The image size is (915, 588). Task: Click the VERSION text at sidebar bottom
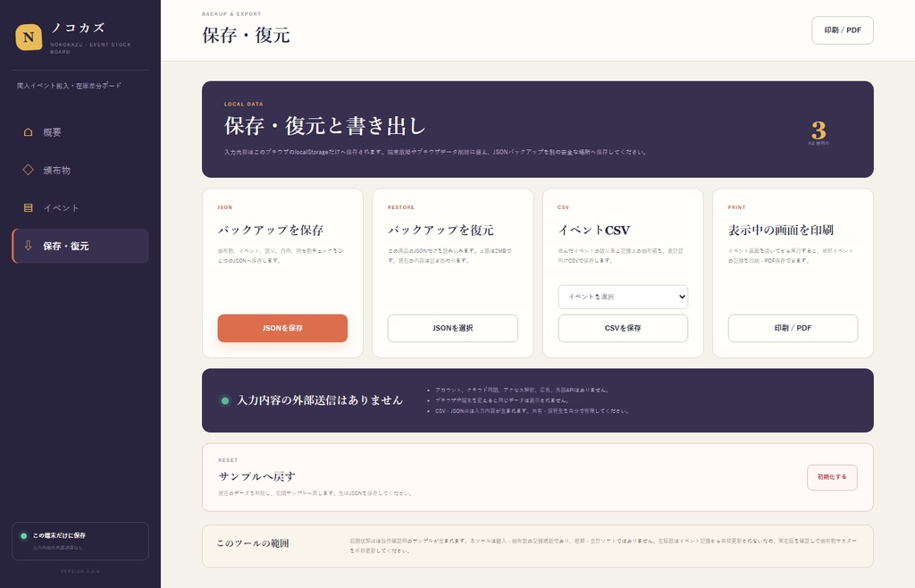(x=80, y=571)
